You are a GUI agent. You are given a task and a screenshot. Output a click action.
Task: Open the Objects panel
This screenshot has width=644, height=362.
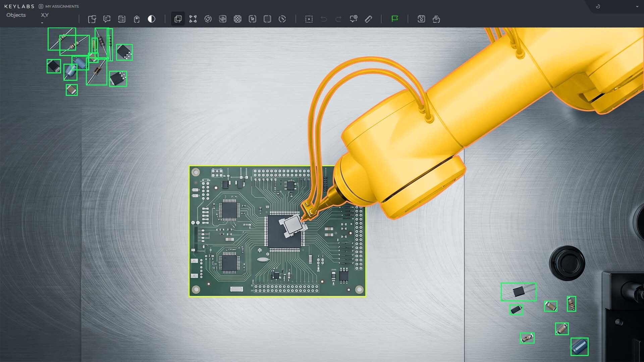(16, 15)
